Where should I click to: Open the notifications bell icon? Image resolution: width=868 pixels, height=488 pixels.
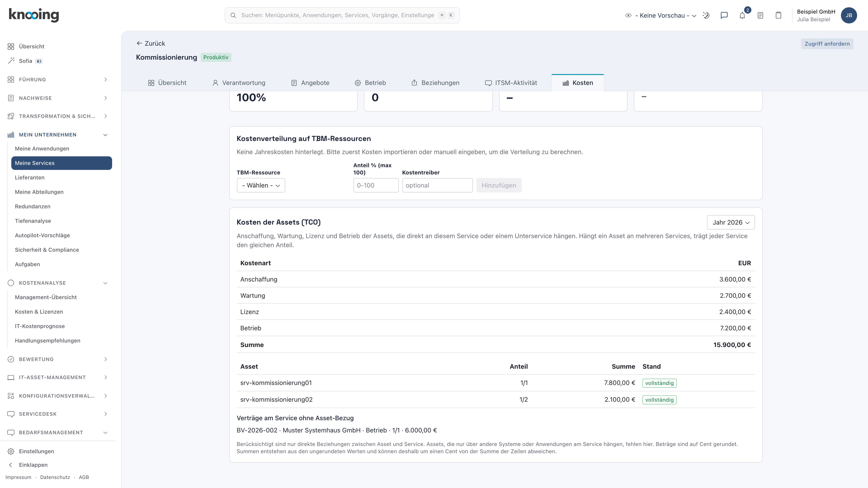pyautogui.click(x=742, y=15)
